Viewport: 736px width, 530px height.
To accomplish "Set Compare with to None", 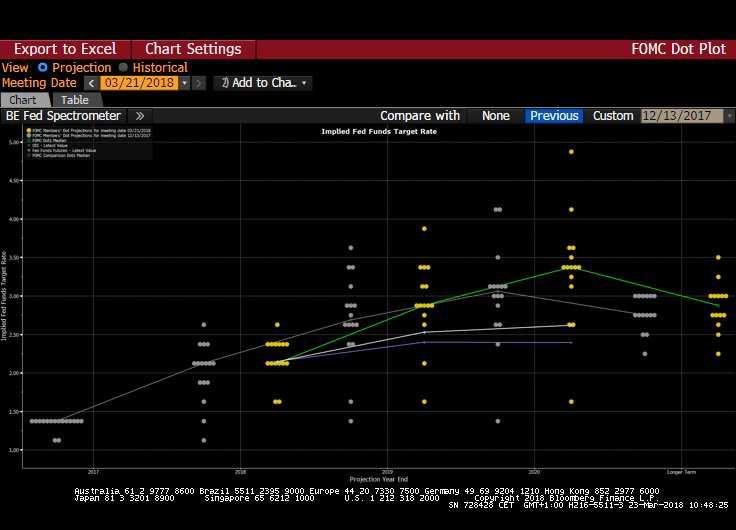I will (x=496, y=115).
